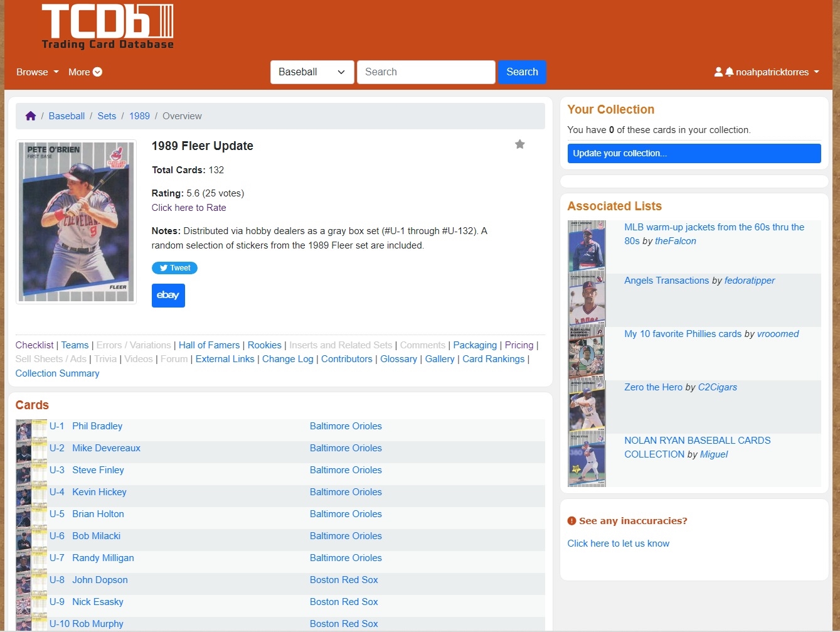Open the Zero the Hero list
Screen dimensions: 840x632
pos(653,387)
